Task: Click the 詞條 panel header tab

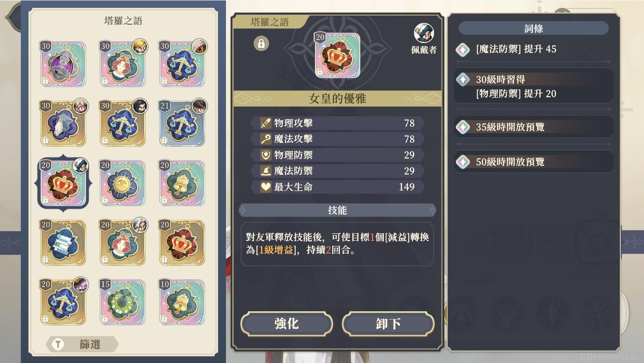Action: coord(533,29)
